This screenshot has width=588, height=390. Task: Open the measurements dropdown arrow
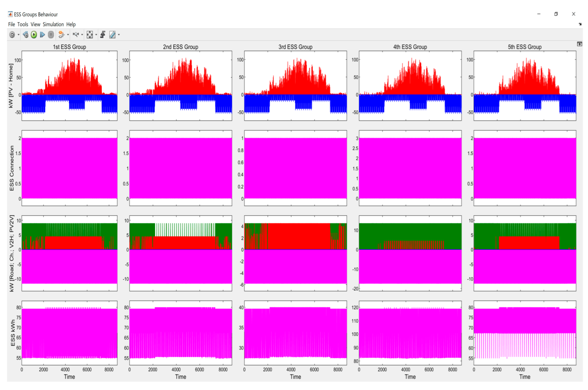[x=119, y=35]
